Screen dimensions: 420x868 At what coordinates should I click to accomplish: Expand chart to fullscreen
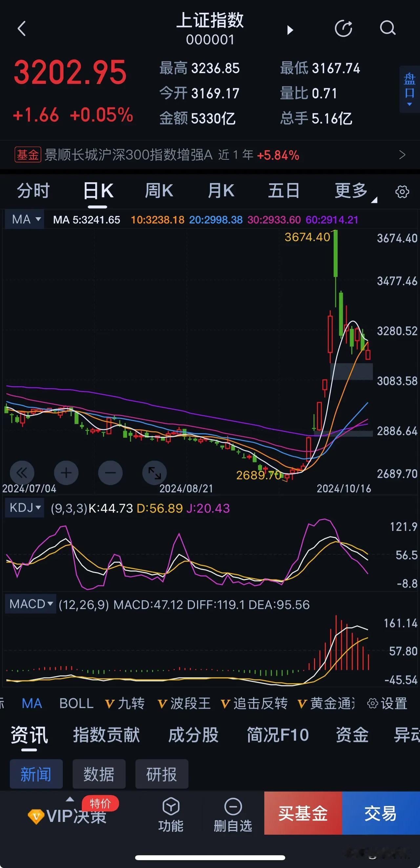click(155, 473)
